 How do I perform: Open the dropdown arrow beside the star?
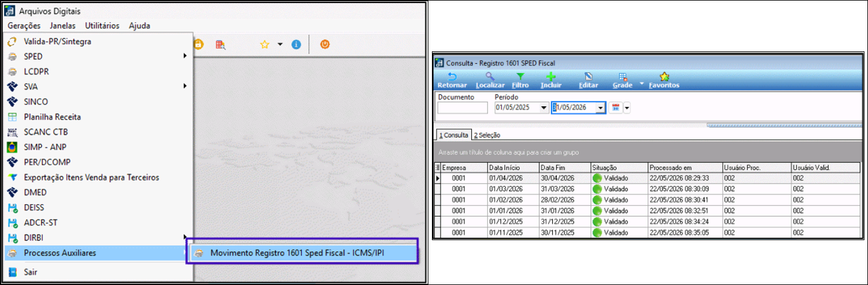(280, 44)
